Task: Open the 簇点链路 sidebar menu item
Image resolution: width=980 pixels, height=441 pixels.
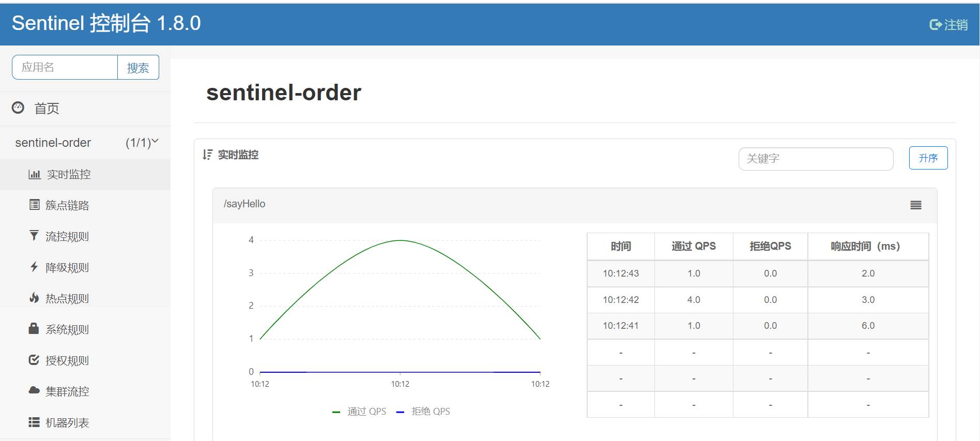Action: pyautogui.click(x=85, y=206)
